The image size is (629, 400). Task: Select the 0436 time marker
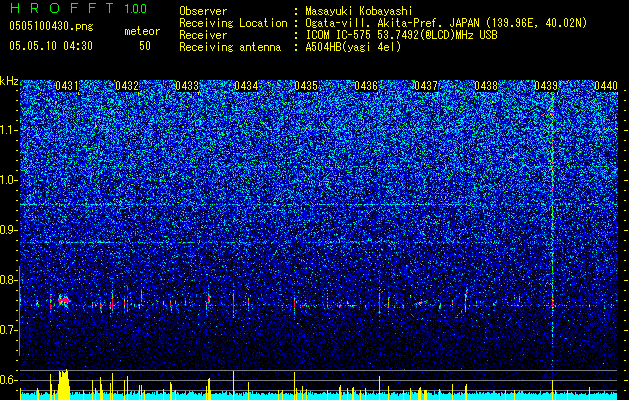[366, 86]
